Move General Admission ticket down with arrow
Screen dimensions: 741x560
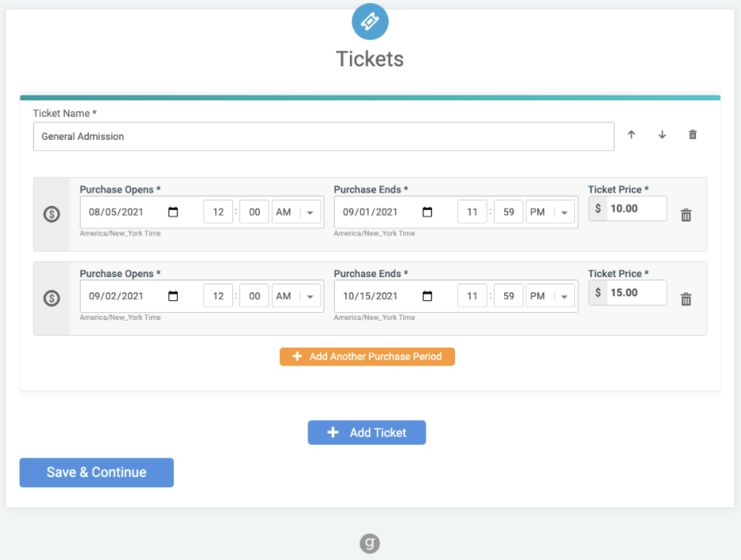point(662,135)
